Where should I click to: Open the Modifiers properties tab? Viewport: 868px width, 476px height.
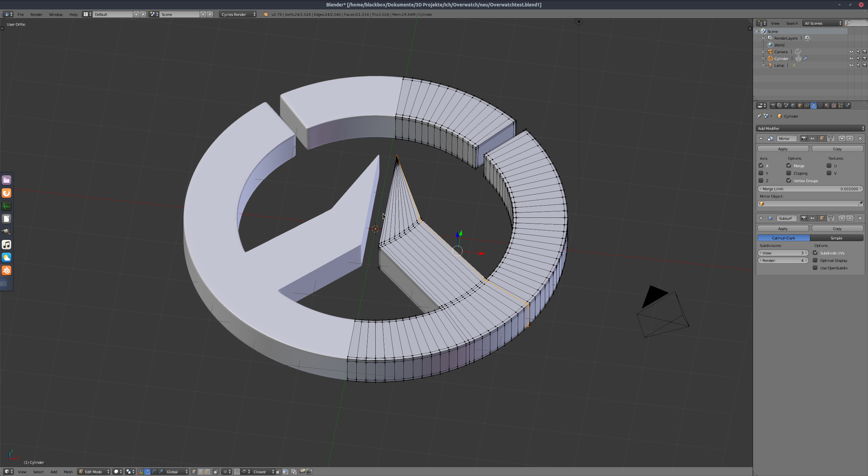click(x=814, y=106)
